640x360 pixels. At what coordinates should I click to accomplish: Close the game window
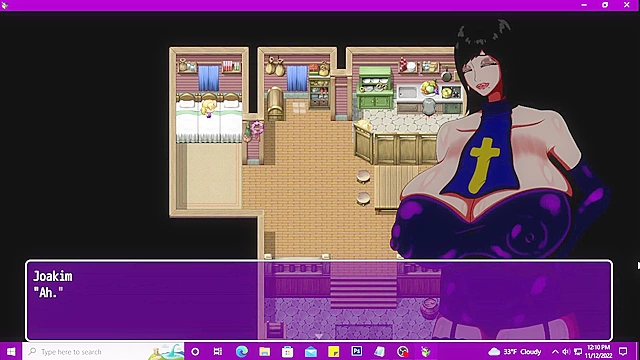(x=627, y=5)
